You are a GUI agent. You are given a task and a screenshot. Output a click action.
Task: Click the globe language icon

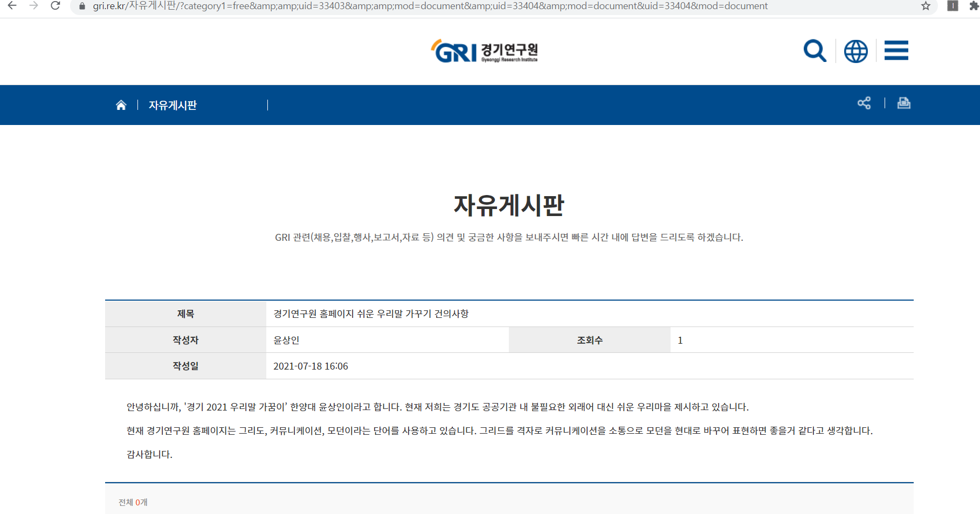click(x=855, y=51)
